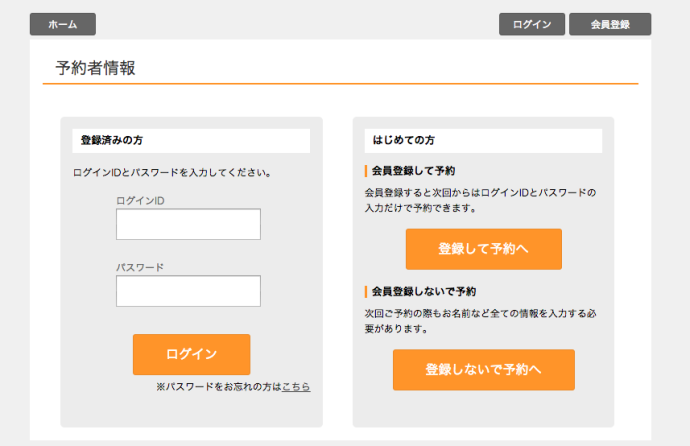
Task: Click the 登録済みの方 section header
Action: pyautogui.click(x=112, y=140)
